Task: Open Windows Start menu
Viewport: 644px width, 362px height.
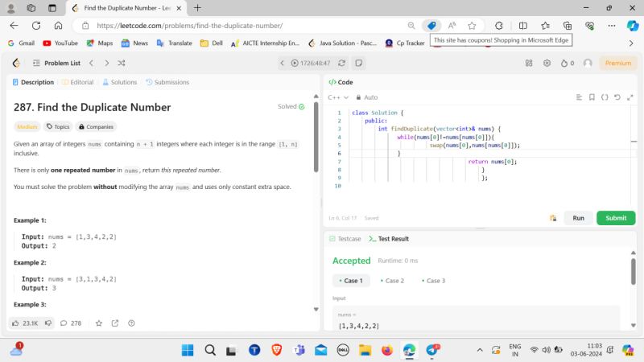Action: (188, 350)
